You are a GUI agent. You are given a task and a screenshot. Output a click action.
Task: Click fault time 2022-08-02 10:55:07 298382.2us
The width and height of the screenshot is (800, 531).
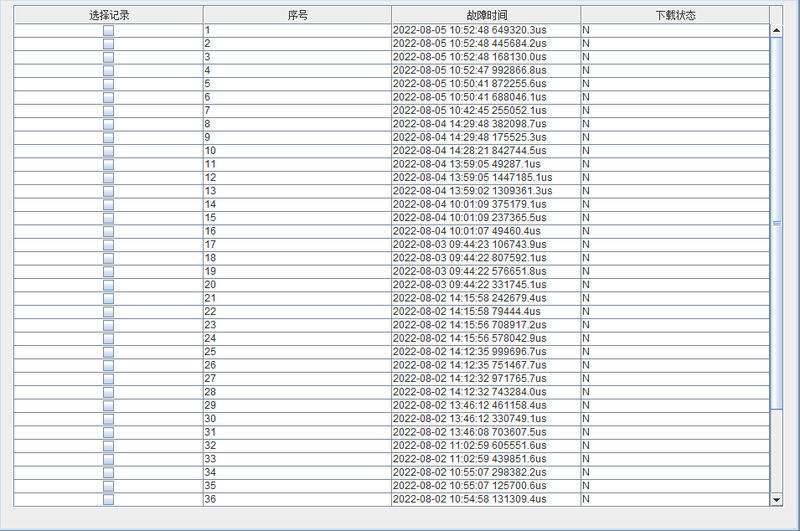click(x=486, y=472)
